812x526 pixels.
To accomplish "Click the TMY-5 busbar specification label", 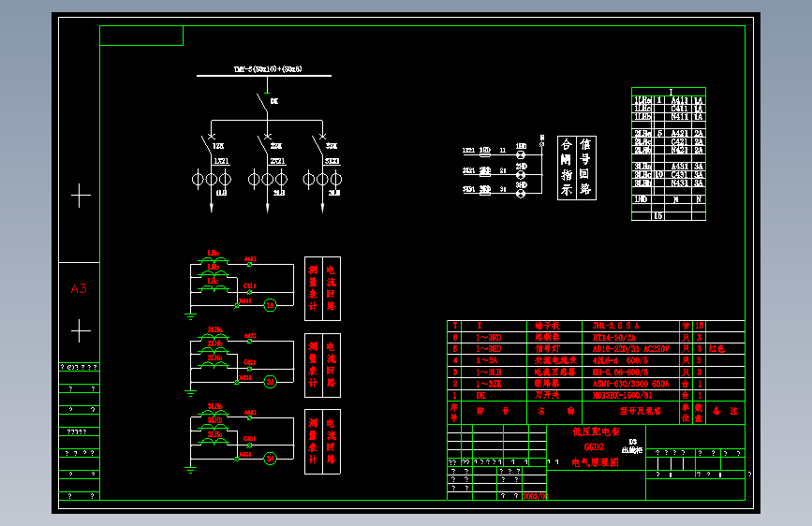I will (x=268, y=69).
